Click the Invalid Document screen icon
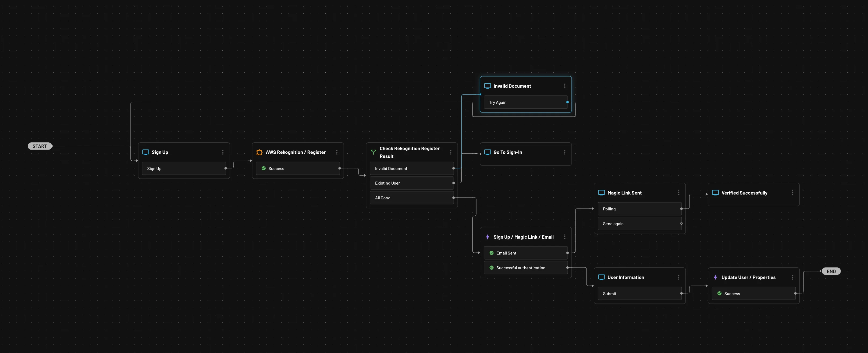 [487, 86]
